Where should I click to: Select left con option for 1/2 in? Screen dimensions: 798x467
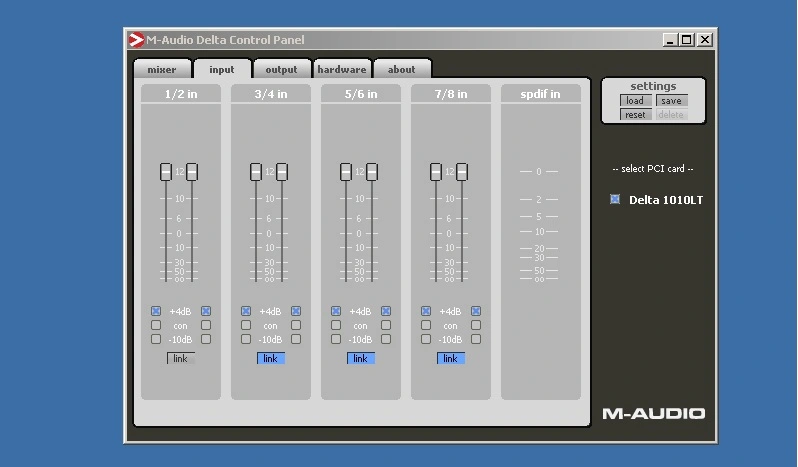tap(156, 325)
